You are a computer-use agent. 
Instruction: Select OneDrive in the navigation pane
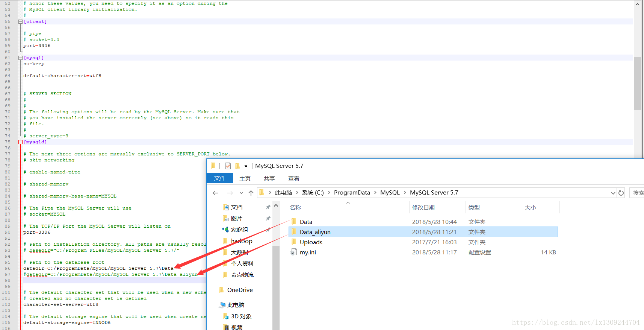pyautogui.click(x=240, y=290)
